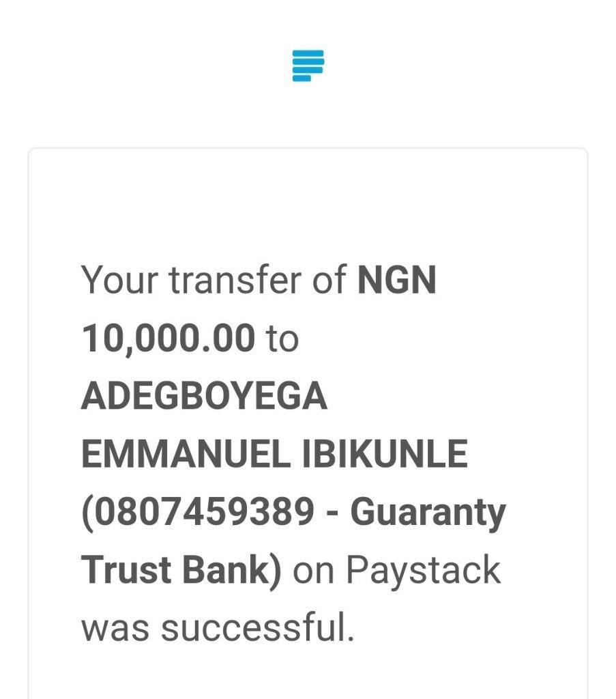Click the word "Trust" in bank name

126,569
